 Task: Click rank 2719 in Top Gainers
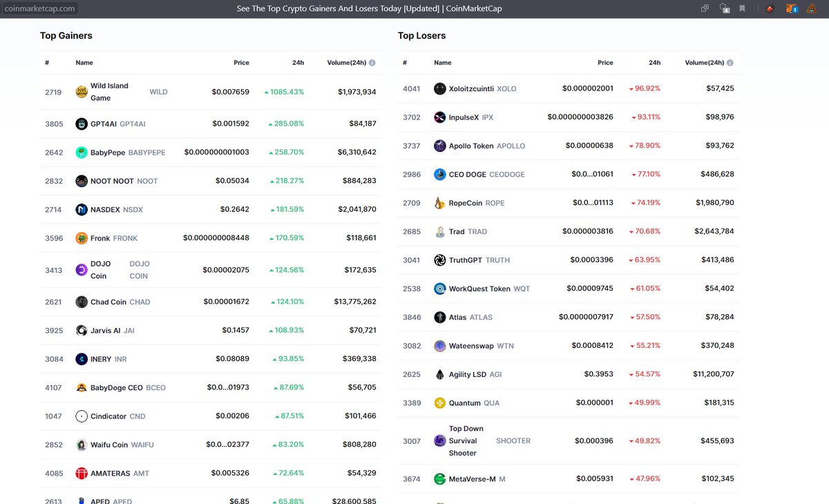tap(54, 92)
